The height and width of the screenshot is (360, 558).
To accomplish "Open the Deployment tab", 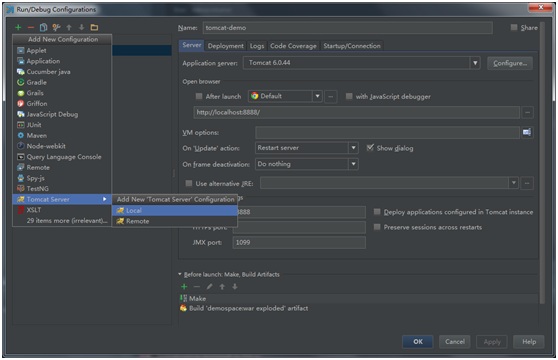I will [226, 46].
